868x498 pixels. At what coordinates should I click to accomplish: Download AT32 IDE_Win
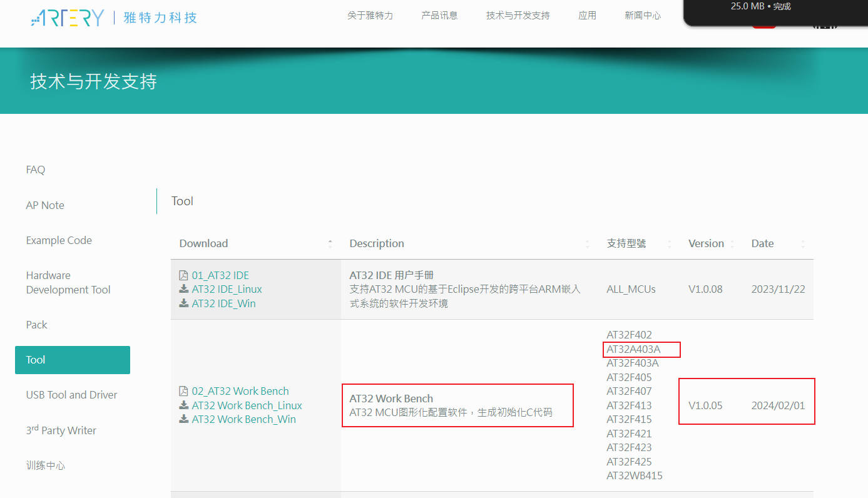(x=223, y=303)
